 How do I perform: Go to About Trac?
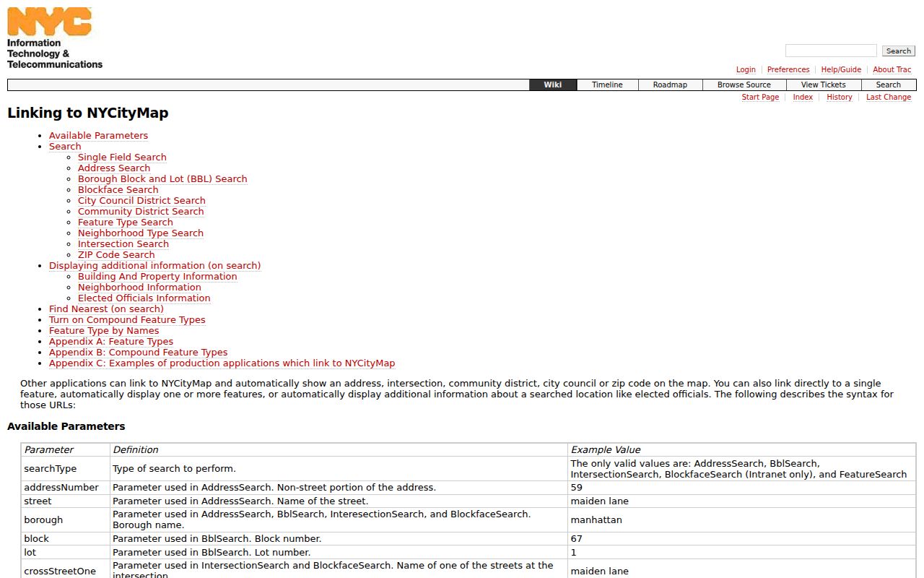click(x=892, y=70)
